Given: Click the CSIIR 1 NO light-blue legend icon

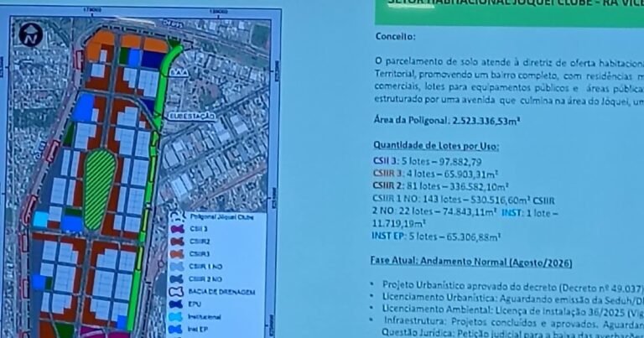Looking at the screenshot, I should coord(177,267).
